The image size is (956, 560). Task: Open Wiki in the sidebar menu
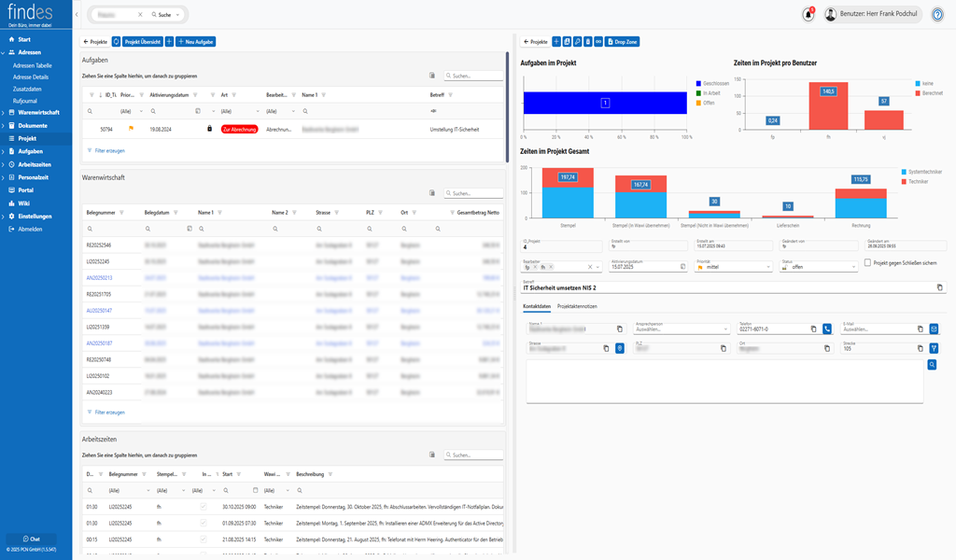(24, 203)
